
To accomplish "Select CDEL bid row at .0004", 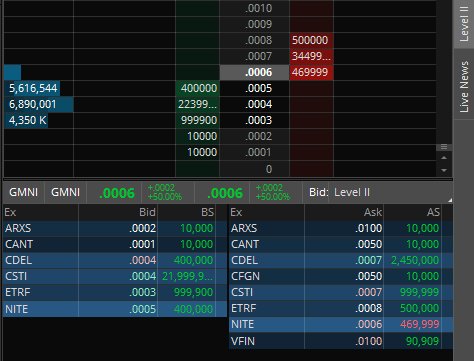I will [115, 260].
